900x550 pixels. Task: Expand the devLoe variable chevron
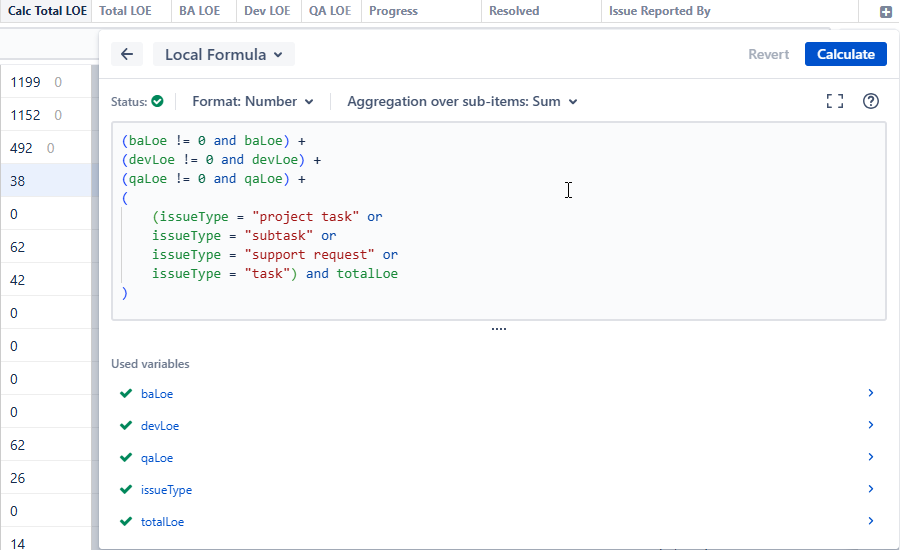coord(871,425)
